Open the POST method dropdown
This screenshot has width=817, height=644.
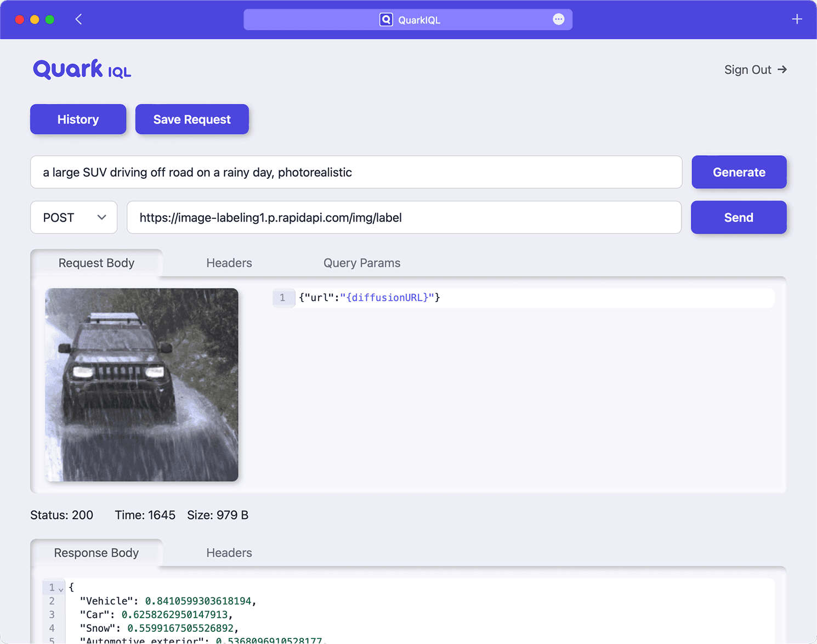74,218
